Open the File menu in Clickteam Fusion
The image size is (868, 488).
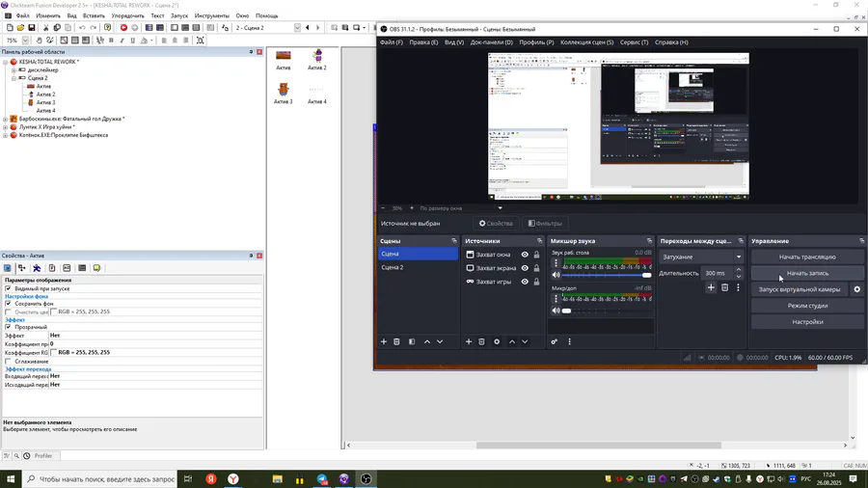point(23,16)
